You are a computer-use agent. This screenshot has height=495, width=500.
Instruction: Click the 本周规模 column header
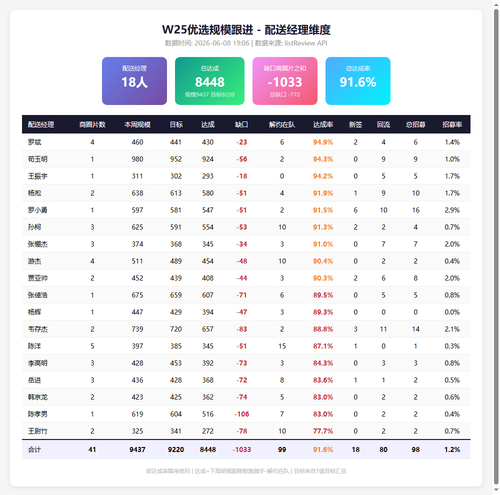click(x=137, y=125)
